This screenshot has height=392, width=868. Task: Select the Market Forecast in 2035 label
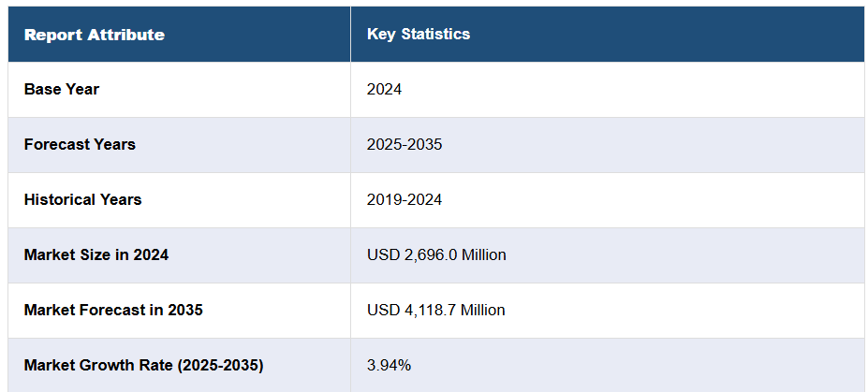[113, 310]
